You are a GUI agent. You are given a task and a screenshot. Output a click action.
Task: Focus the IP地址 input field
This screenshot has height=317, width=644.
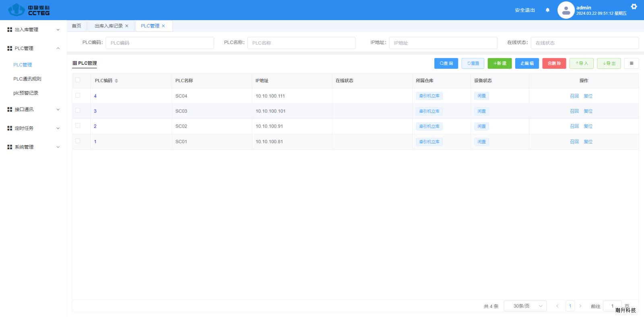[x=443, y=43]
